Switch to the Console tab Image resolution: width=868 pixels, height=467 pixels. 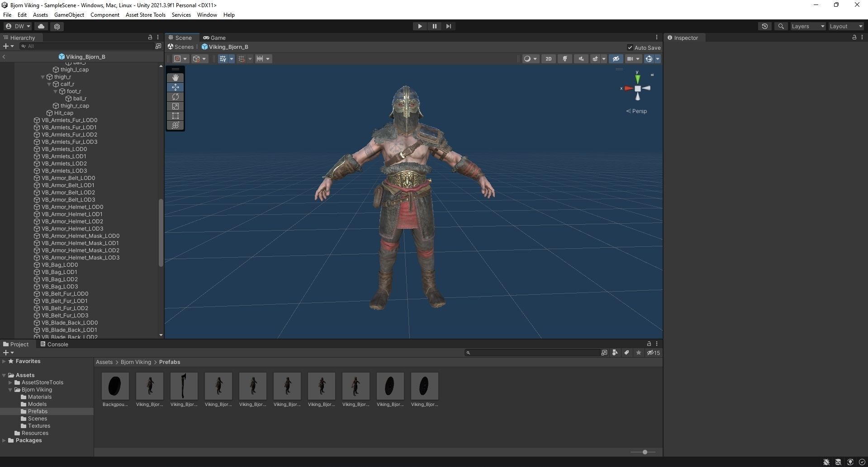pyautogui.click(x=54, y=344)
